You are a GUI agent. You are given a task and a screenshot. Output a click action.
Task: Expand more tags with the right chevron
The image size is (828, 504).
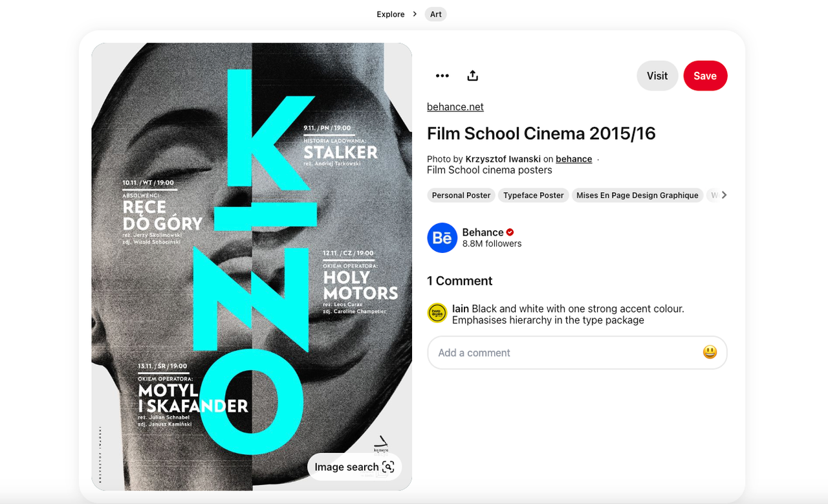pos(724,195)
